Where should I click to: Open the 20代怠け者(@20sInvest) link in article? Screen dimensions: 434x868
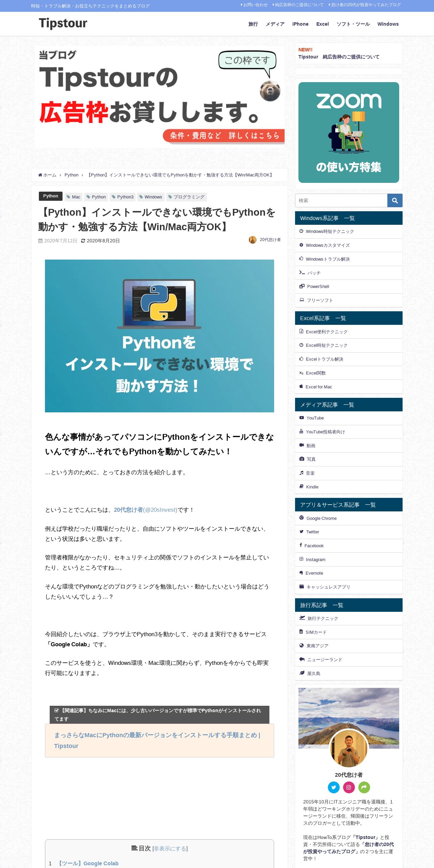(x=146, y=510)
